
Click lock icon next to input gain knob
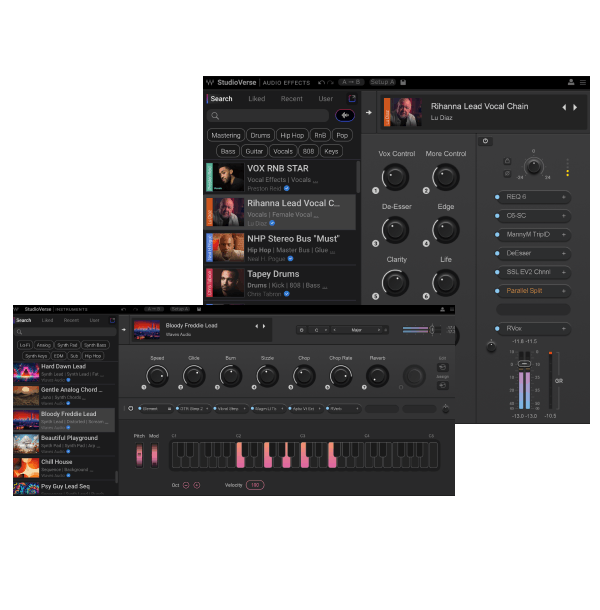coord(507,161)
